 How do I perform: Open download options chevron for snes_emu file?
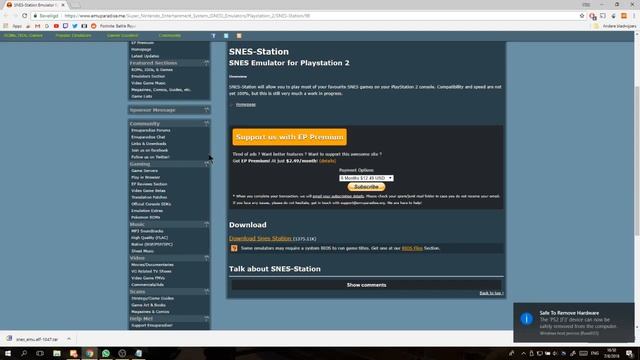[x=69, y=339]
